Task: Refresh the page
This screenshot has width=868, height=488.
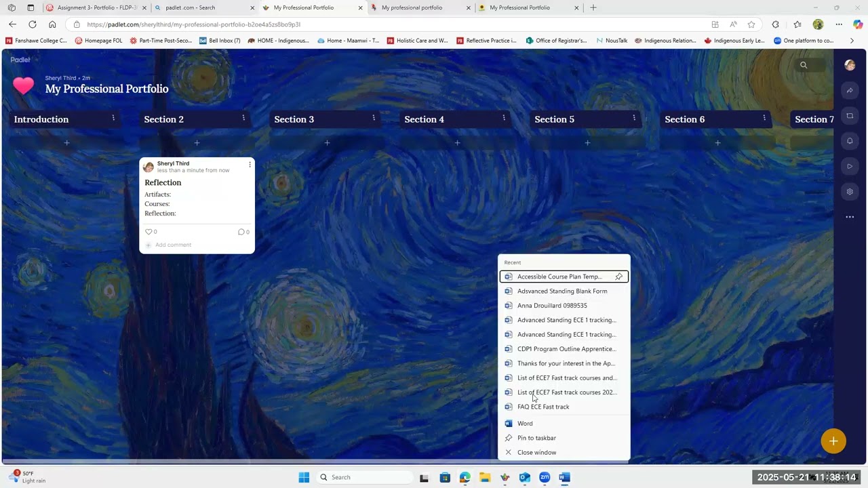Action: (32, 24)
